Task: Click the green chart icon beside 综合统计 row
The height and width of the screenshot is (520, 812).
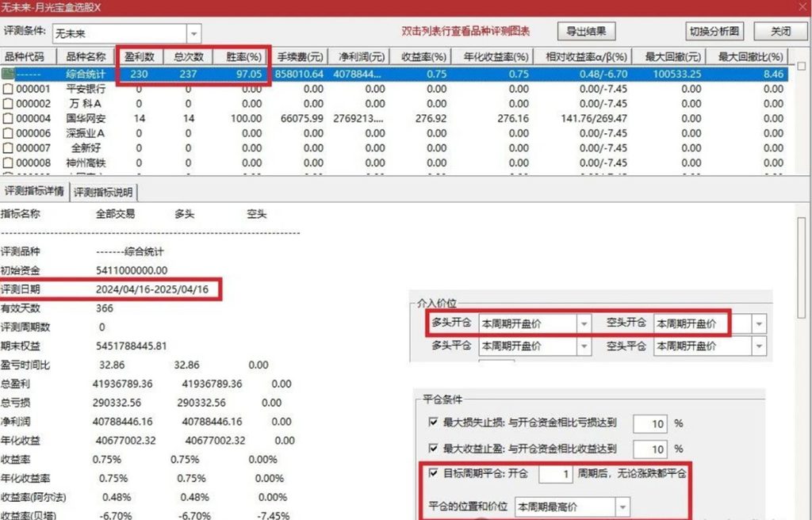Action: point(8,75)
